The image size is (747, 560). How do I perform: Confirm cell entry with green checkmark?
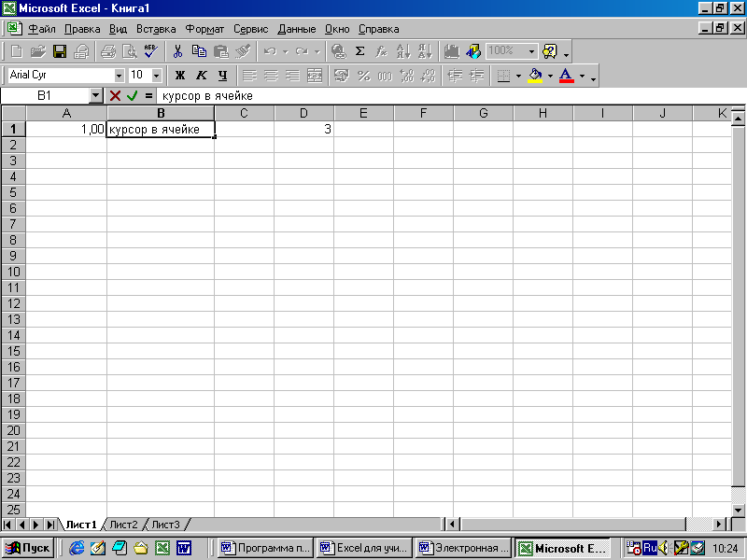click(x=132, y=96)
